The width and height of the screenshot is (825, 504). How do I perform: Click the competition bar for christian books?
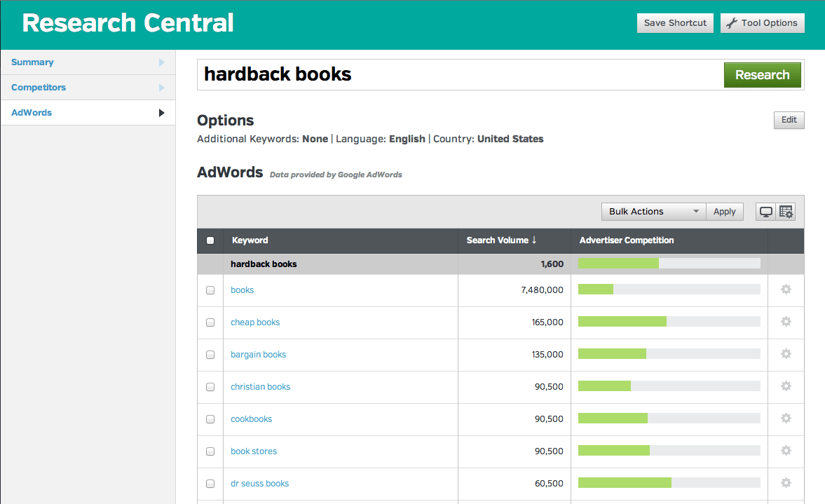point(669,386)
